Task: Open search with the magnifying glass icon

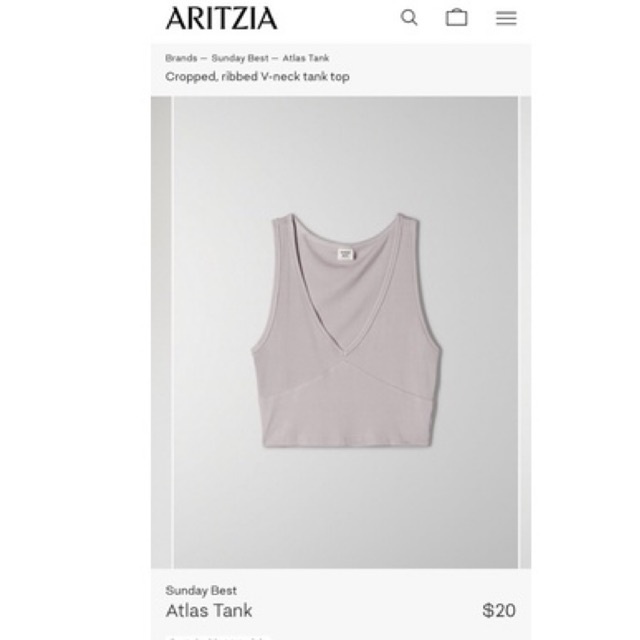Action: (x=409, y=18)
